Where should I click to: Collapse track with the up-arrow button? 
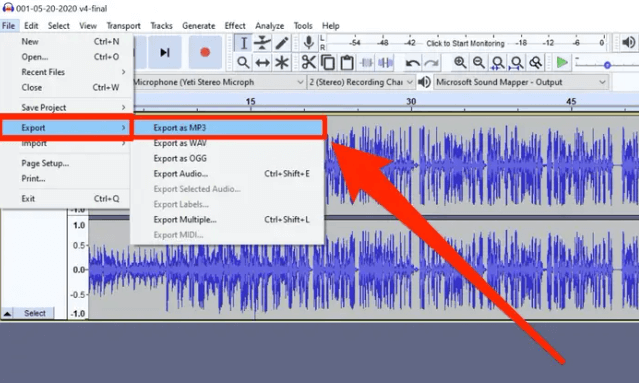7,313
